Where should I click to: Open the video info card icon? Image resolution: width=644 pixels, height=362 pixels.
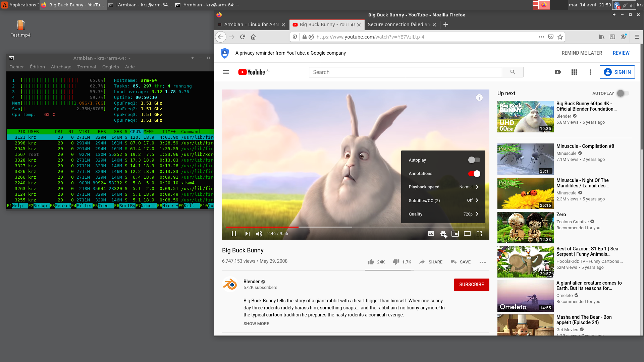click(x=479, y=98)
